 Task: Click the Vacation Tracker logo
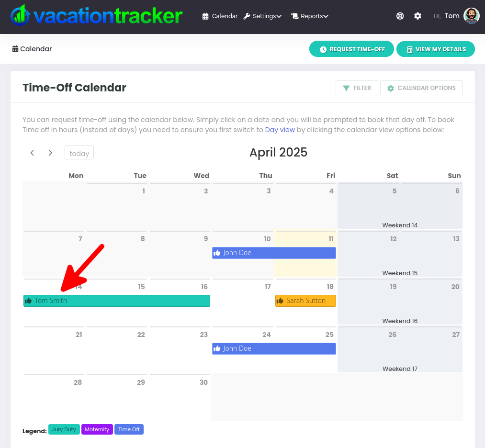pyautogui.click(x=96, y=15)
